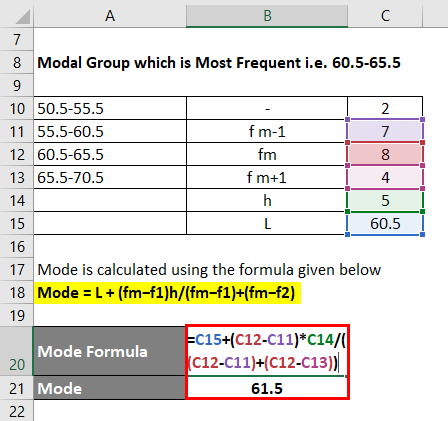Click the highlighted 'Mode = L + (fm−f1)h' formula cell

pyautogui.click(x=167, y=293)
